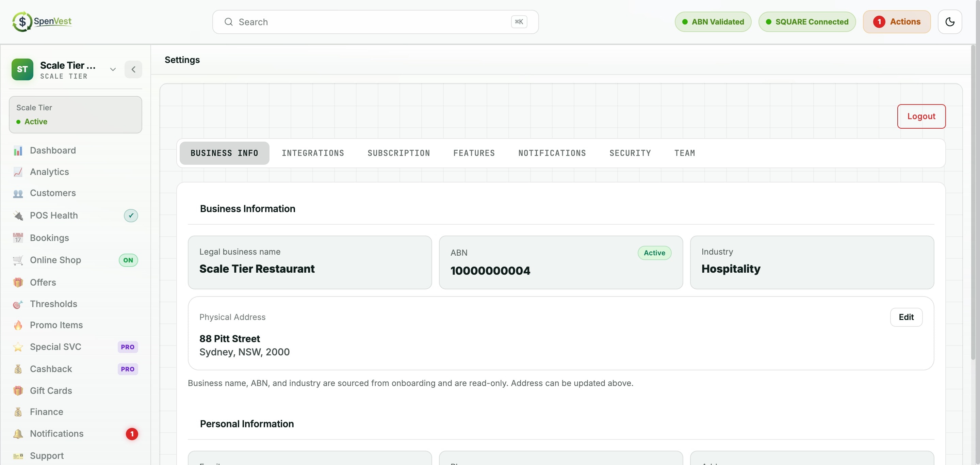Click the POS Health checkmark badge
This screenshot has width=980, height=465.
(131, 216)
